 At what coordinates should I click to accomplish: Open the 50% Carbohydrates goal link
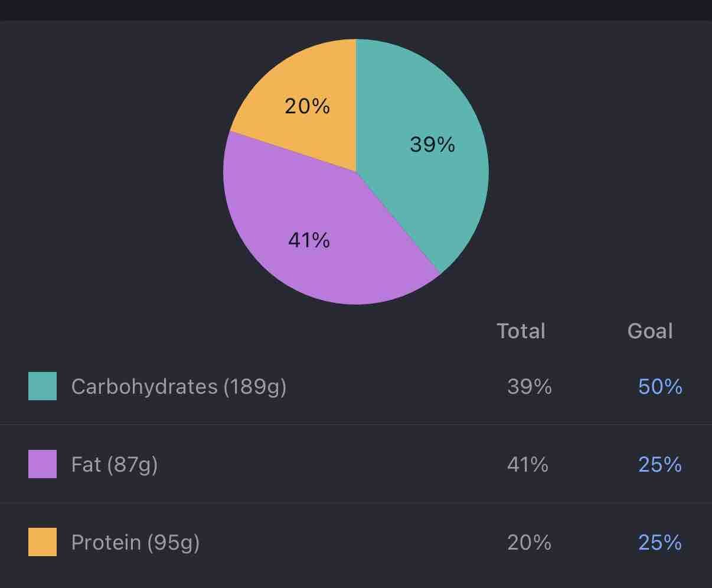point(660,387)
